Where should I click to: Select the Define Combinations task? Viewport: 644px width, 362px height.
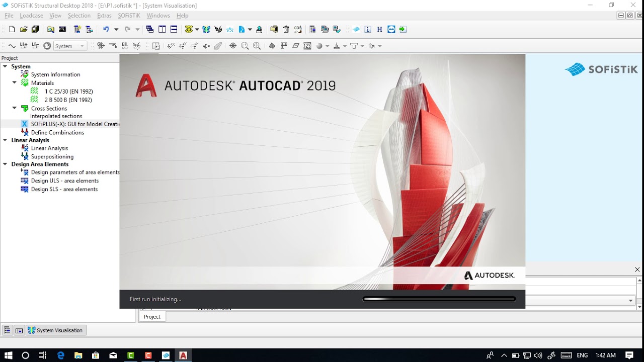pyautogui.click(x=57, y=132)
